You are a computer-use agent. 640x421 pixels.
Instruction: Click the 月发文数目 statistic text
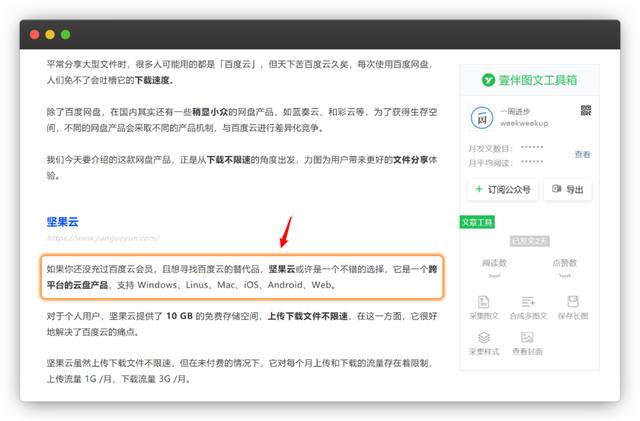coord(490,149)
